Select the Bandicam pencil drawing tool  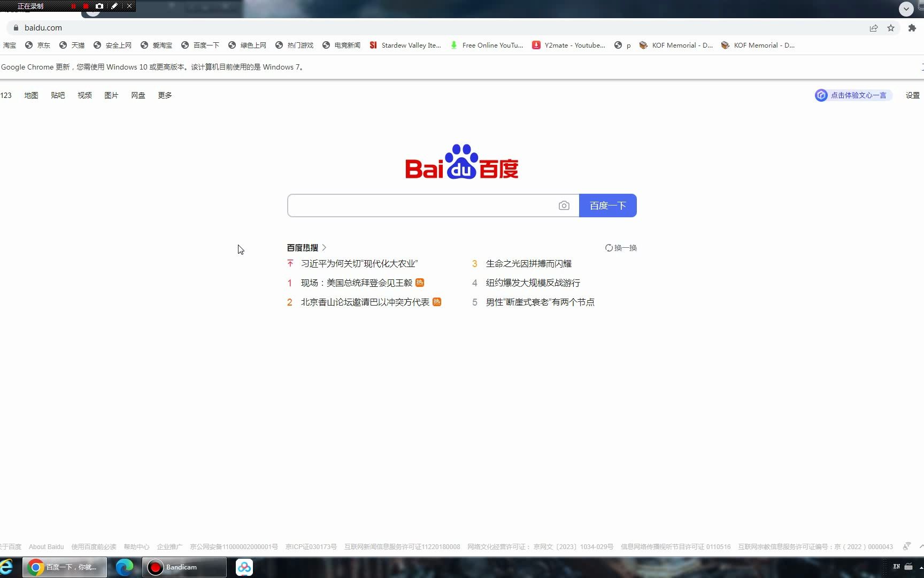click(x=114, y=6)
